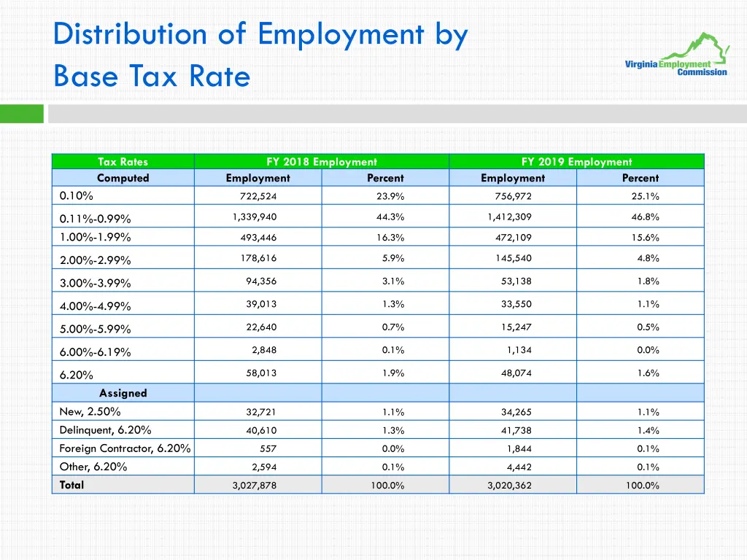Click the green square beside the gray bar
747x560 pixels.
pos(22,114)
